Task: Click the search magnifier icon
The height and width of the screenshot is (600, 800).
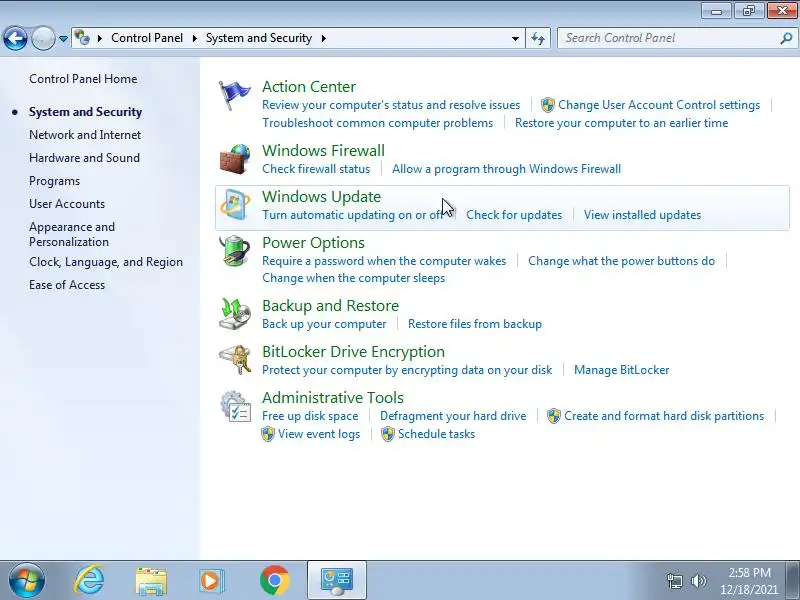Action: tap(786, 38)
